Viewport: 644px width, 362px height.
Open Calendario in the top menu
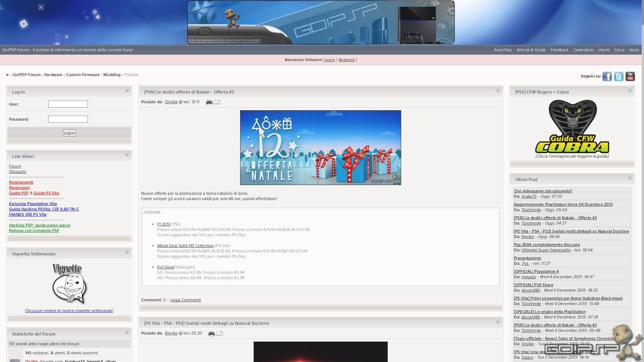pos(583,50)
